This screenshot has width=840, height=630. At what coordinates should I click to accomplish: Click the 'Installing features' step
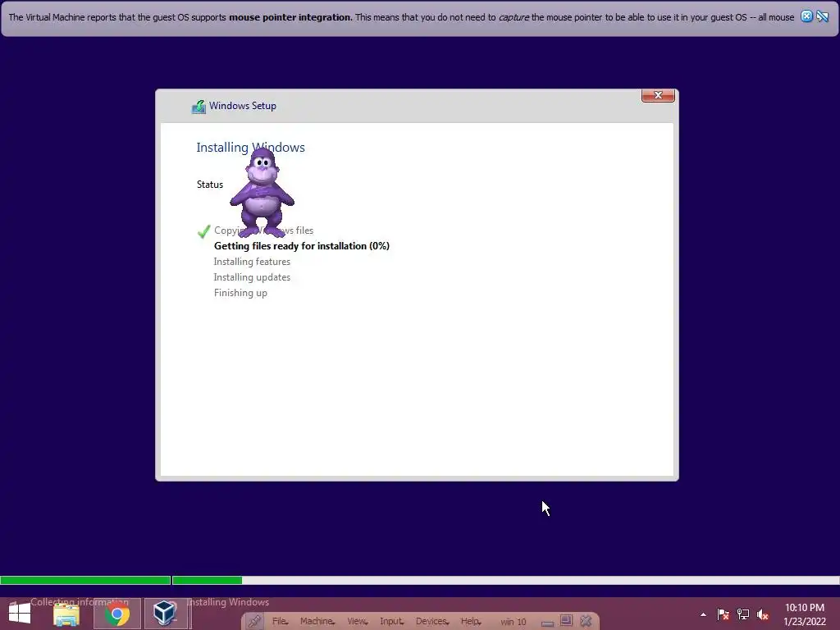252,262
